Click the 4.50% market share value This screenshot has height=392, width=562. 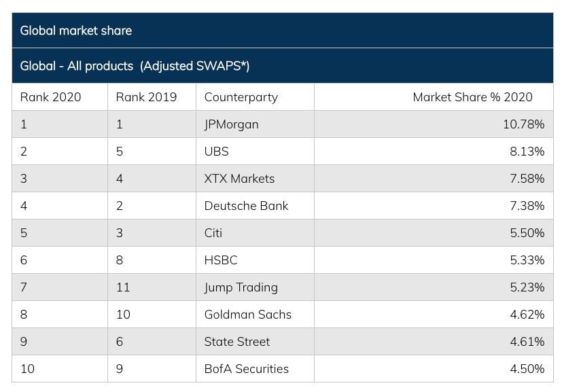tap(527, 369)
